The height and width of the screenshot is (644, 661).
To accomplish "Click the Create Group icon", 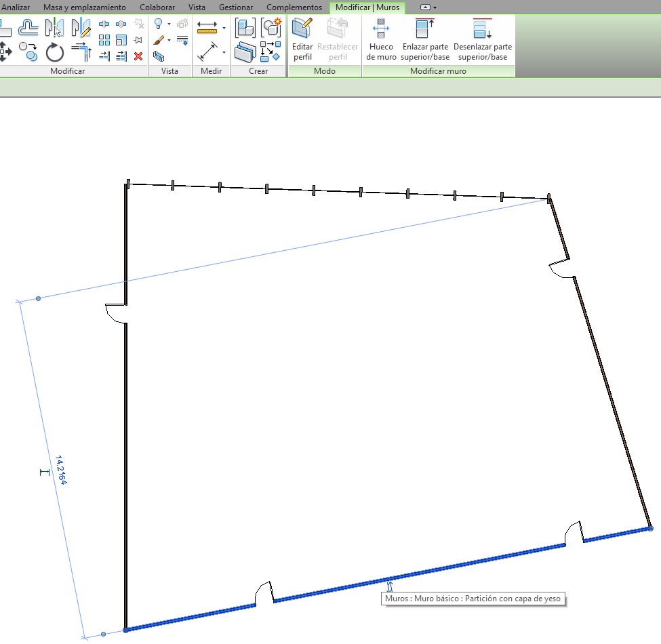I will pyautogui.click(x=245, y=28).
